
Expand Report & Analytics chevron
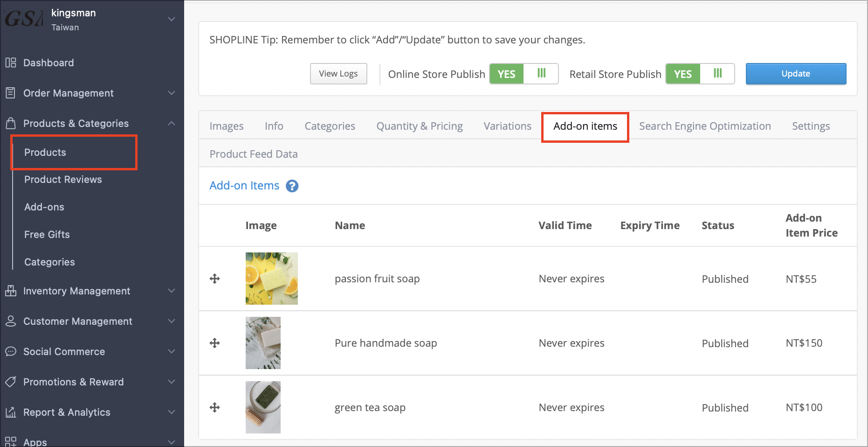click(172, 412)
